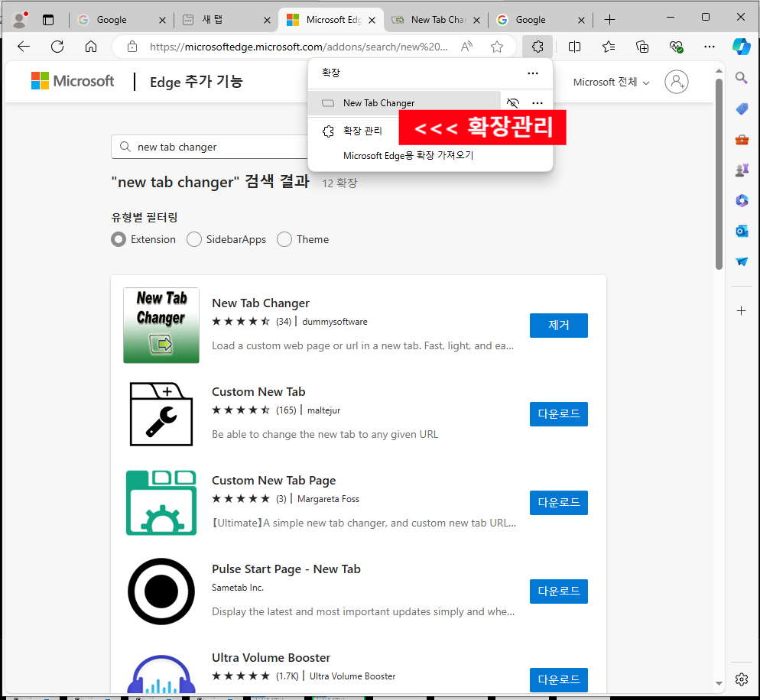760x700 pixels.
Task: Click 다운로드 for Ultra Volume Booster
Action: (558, 679)
